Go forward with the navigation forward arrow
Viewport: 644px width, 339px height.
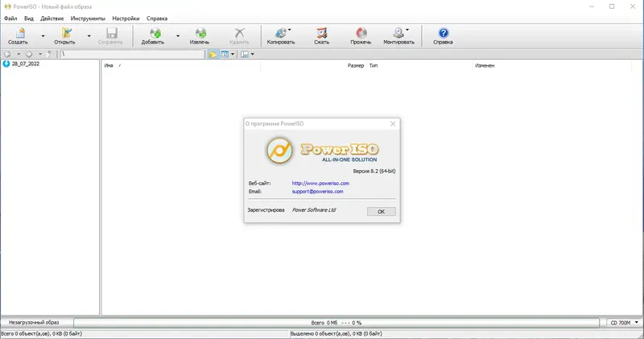point(29,54)
